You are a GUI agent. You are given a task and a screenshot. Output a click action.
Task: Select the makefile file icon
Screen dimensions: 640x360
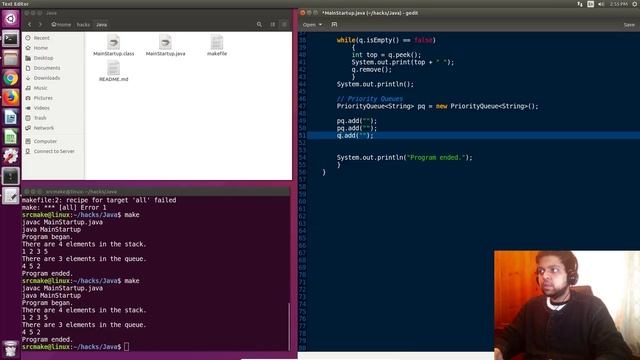coord(217,45)
